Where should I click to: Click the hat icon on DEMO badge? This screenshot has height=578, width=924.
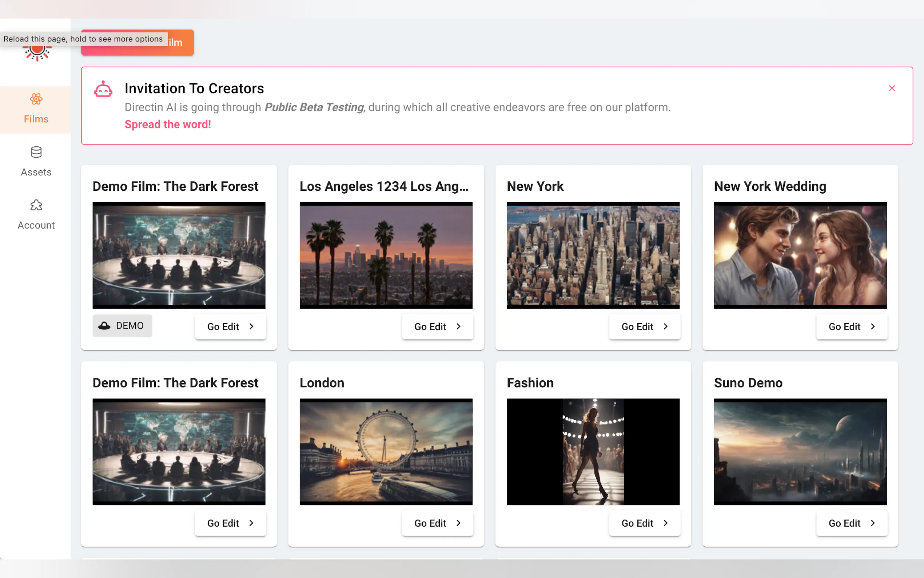pyautogui.click(x=104, y=326)
